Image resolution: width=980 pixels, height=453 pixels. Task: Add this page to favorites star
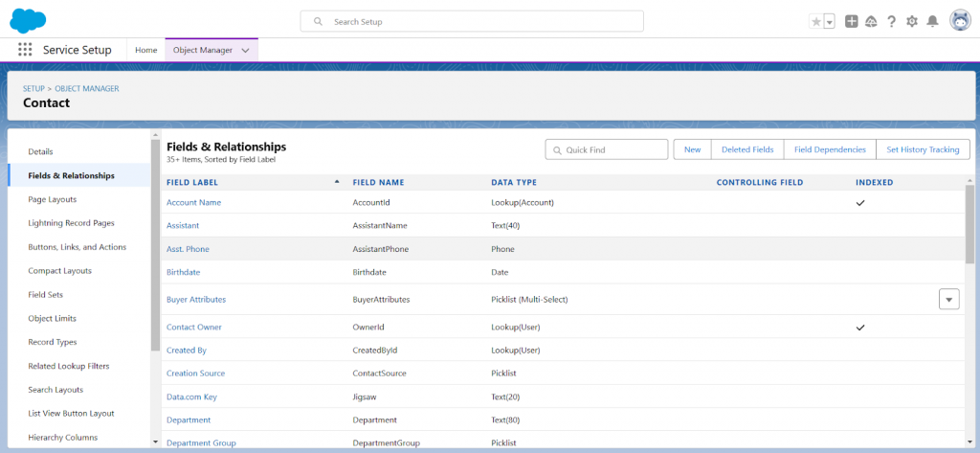point(816,21)
